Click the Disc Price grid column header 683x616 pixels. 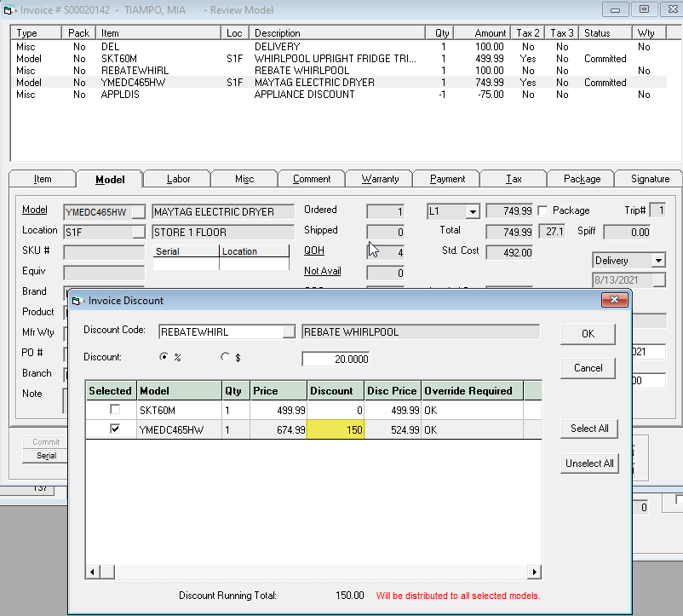point(392,391)
